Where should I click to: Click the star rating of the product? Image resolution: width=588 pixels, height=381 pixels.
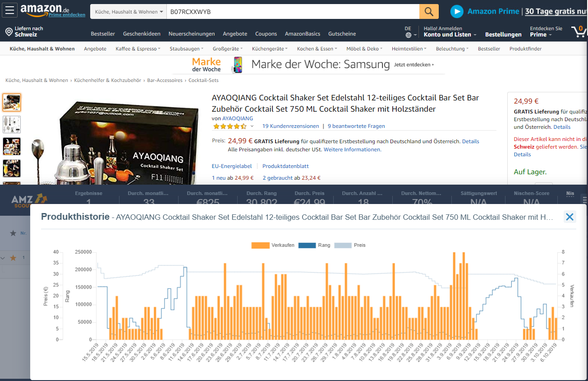[230, 126]
